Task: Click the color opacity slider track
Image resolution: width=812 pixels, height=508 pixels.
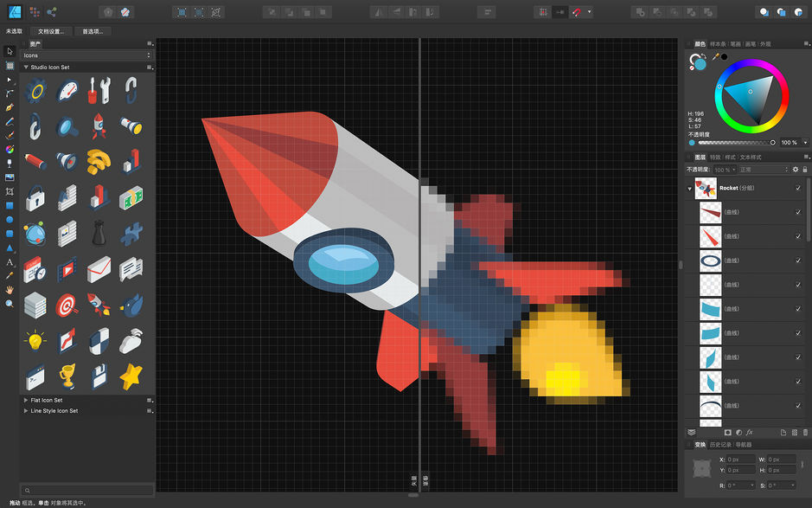Action: [x=735, y=143]
